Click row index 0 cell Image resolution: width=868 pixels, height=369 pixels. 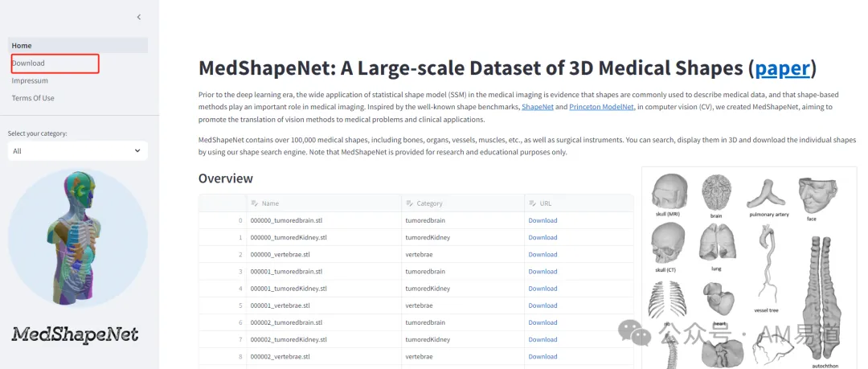click(x=223, y=220)
